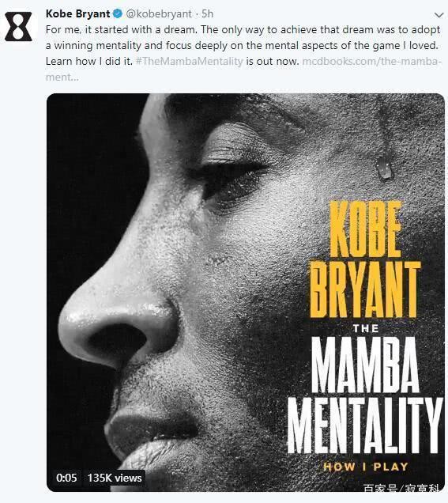The width and height of the screenshot is (448, 503).
Task: Visit the @kobebryant handle
Action: [158, 13]
